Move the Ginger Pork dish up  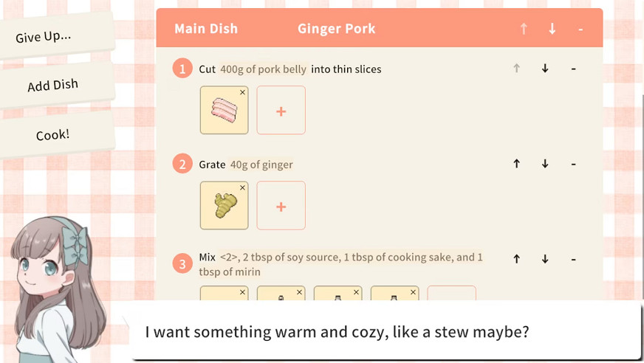coord(524,29)
